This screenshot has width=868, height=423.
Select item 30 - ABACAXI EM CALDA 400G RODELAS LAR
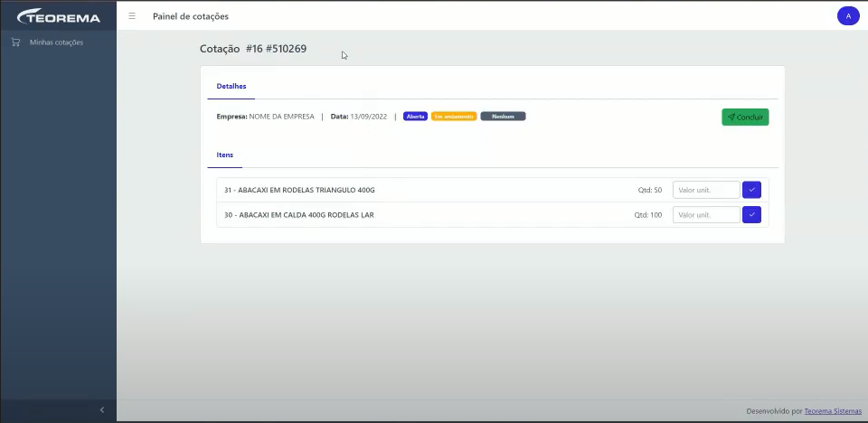(x=299, y=215)
